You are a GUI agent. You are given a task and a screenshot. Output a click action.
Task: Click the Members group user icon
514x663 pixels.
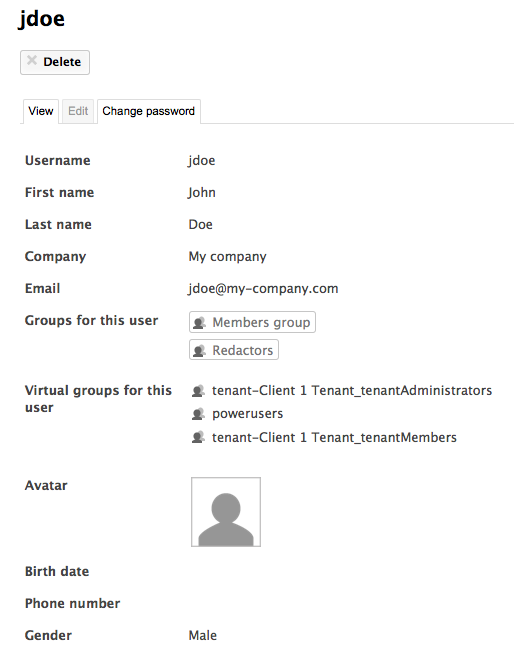[x=199, y=323]
